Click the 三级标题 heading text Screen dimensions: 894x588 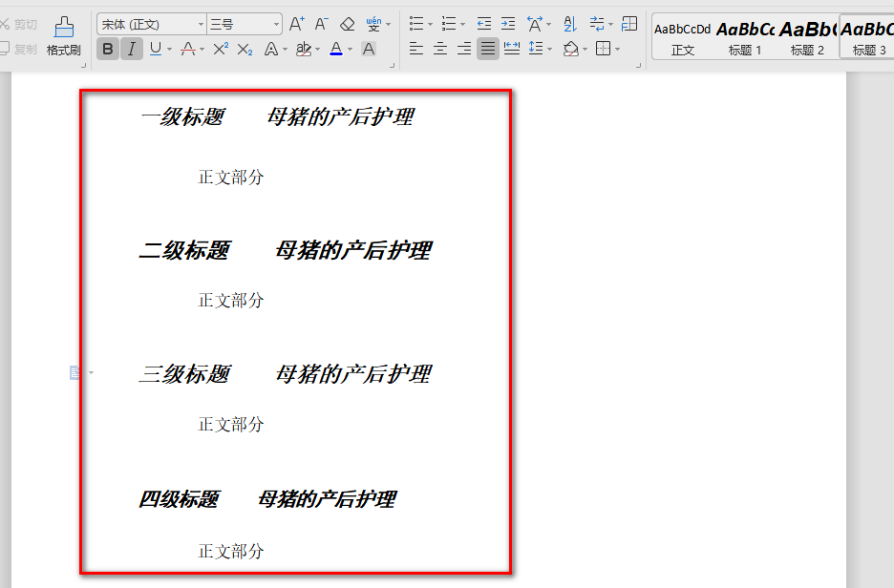point(184,374)
